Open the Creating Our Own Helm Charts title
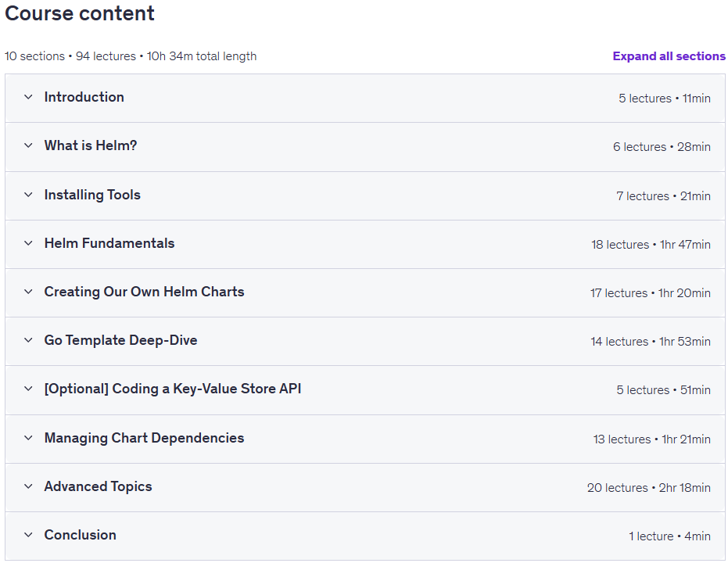728x563 pixels. [x=144, y=292]
